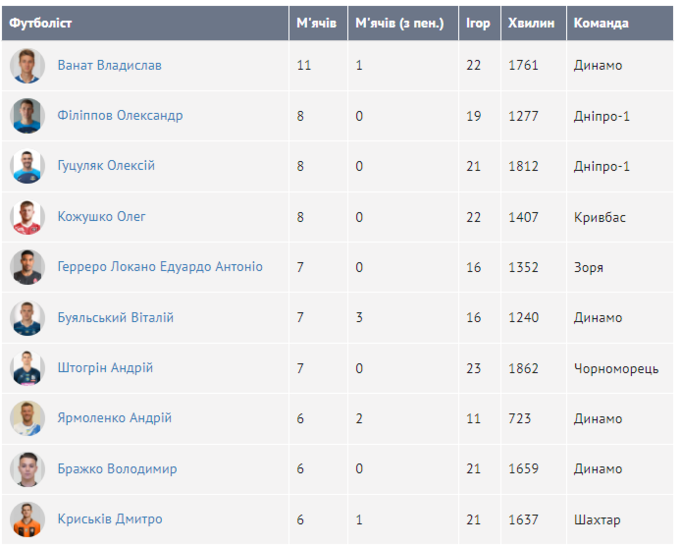Image resolution: width=680 pixels, height=545 pixels.
Task: Click Філіппов Олександр's avatar photo
Action: (x=28, y=116)
